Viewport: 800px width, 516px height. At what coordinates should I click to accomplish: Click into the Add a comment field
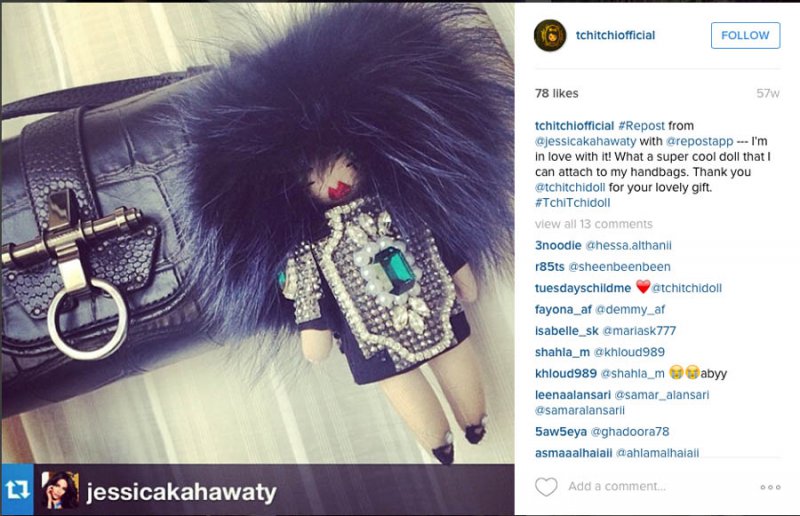(658, 486)
